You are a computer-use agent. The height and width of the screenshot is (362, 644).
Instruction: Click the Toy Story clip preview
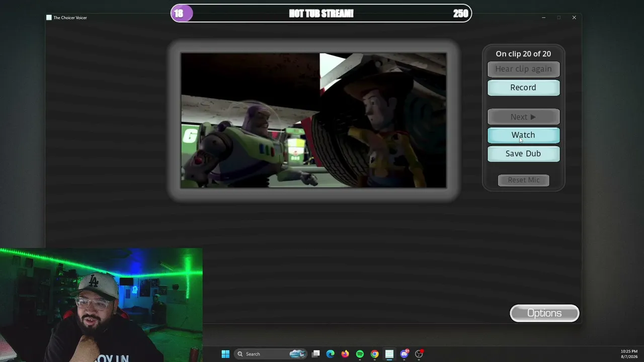click(x=313, y=120)
